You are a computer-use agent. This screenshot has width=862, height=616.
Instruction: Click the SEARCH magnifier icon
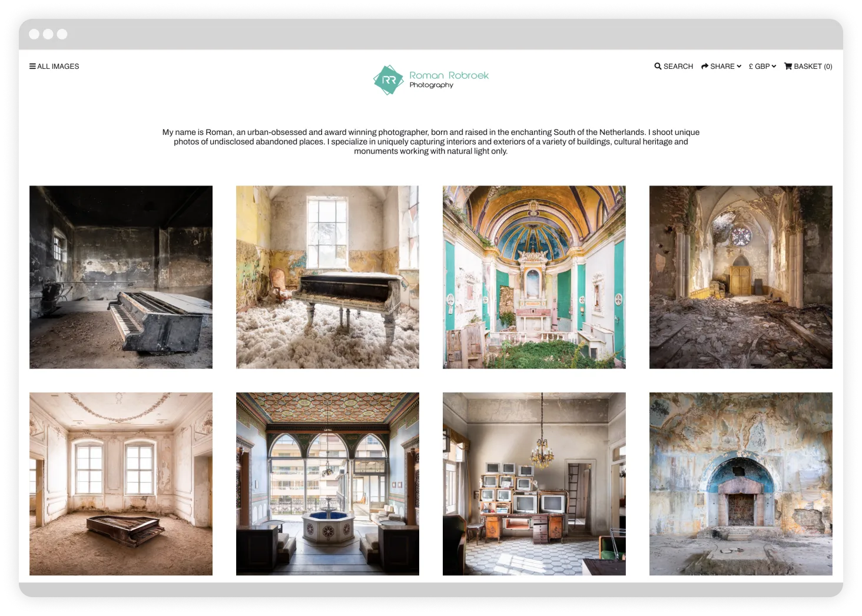[x=658, y=67]
